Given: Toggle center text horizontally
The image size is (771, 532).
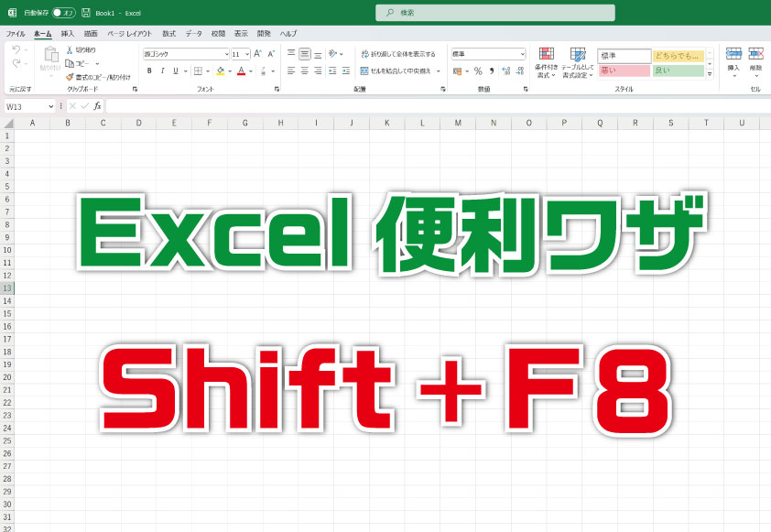Looking at the screenshot, I should 305,71.
